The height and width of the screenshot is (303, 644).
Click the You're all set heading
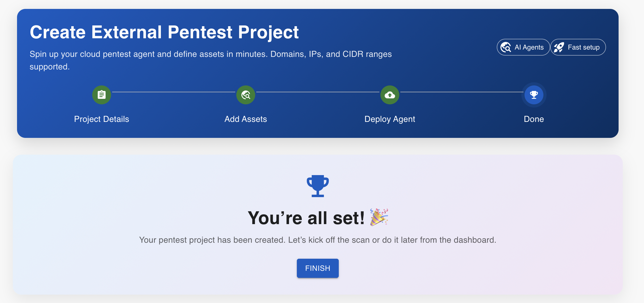(x=306, y=218)
